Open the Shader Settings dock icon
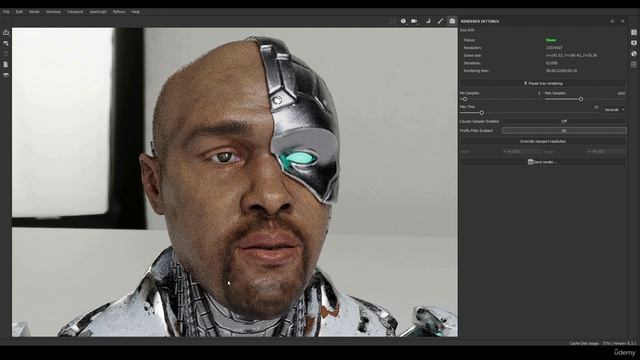This screenshot has height=360, width=640. pyautogui.click(x=634, y=53)
